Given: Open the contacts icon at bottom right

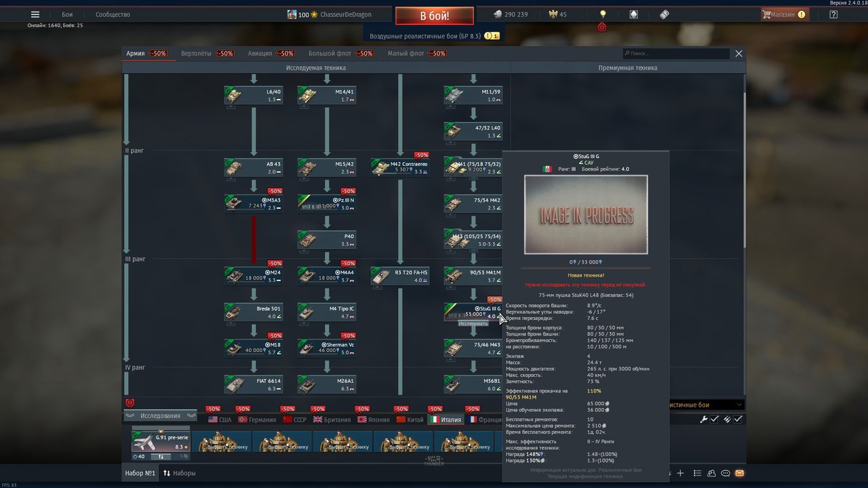Looking at the screenshot, I should click(712, 473).
